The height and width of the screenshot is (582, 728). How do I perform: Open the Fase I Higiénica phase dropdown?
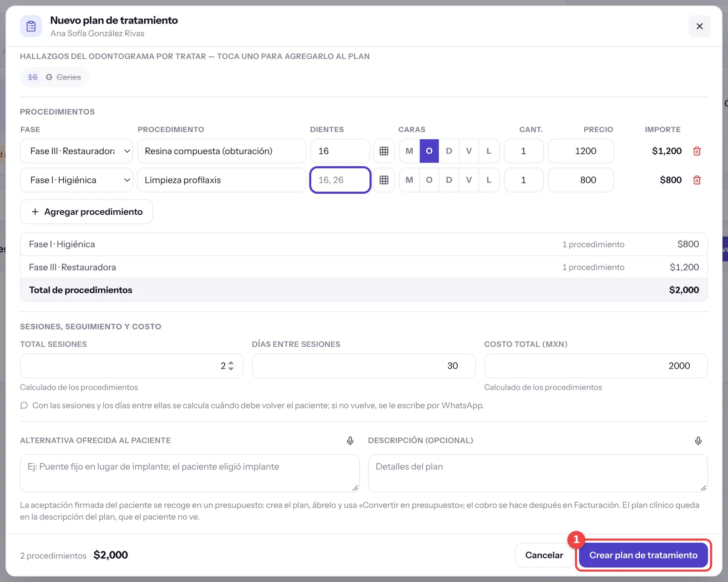pyautogui.click(x=76, y=180)
